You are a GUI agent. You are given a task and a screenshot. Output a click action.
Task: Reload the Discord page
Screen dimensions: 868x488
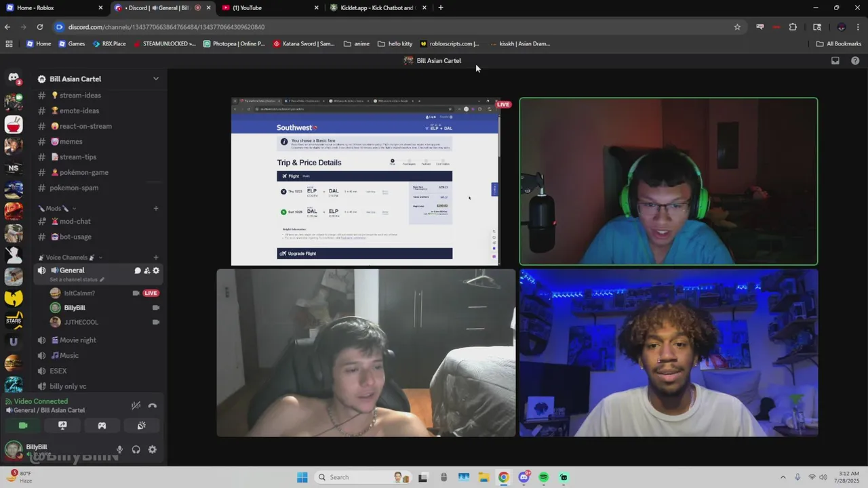40,27
